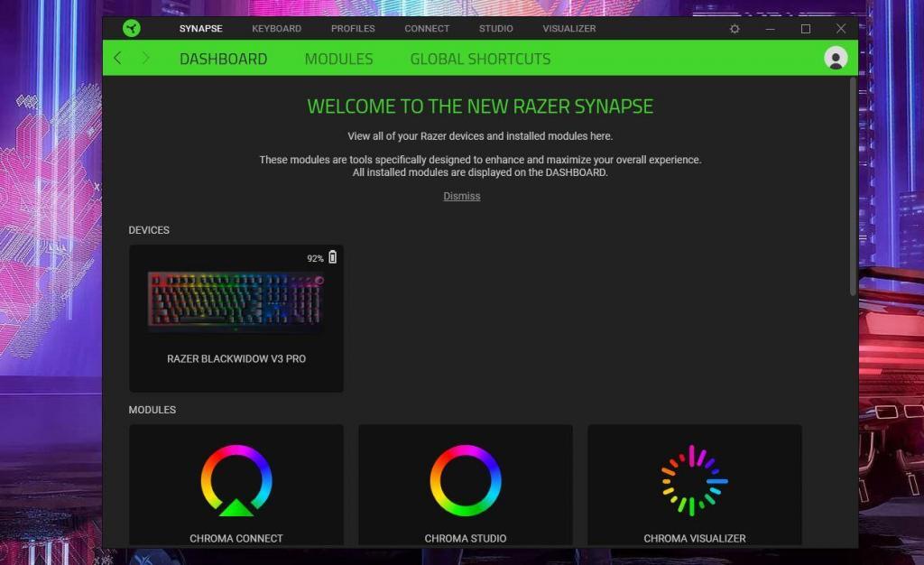Viewport: 924px width, 565px height.
Task: Open the Chroma Connect module icon
Action: click(236, 480)
